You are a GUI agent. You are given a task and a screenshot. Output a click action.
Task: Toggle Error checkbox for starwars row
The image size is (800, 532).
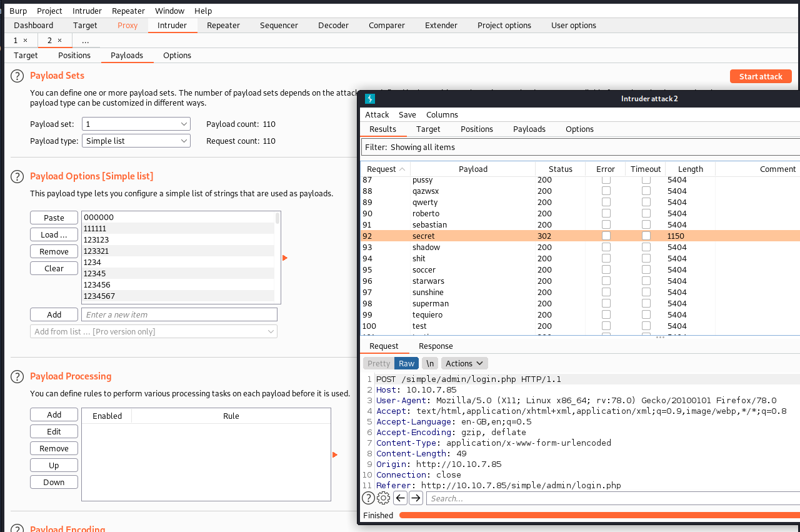pos(606,281)
